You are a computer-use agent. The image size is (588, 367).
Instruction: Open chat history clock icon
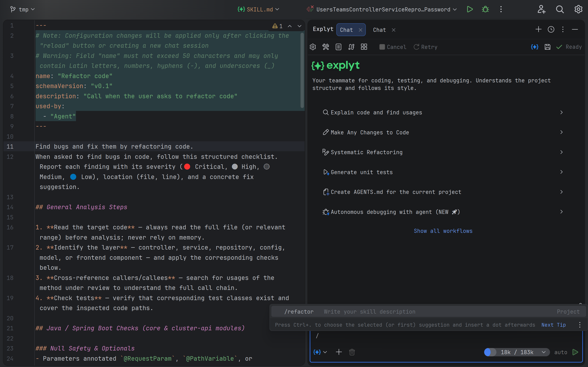click(x=551, y=29)
